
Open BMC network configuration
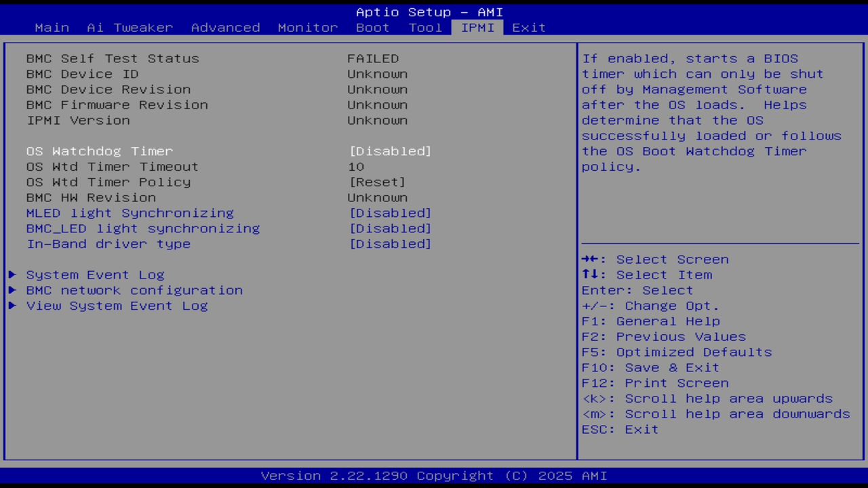[x=134, y=290]
